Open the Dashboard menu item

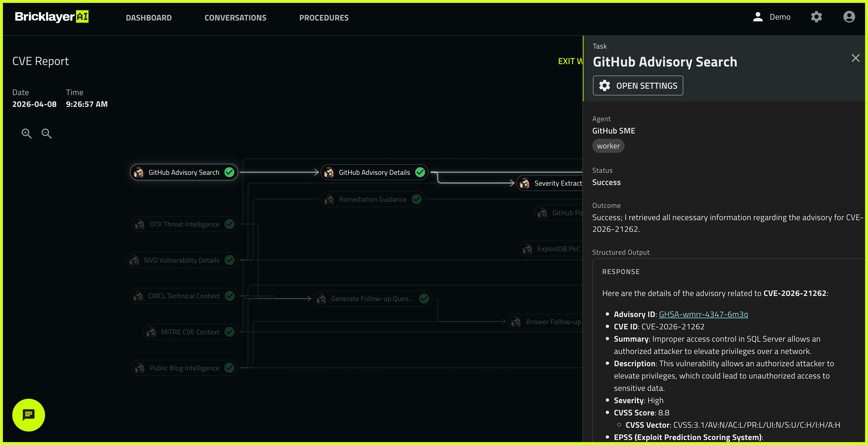149,18
